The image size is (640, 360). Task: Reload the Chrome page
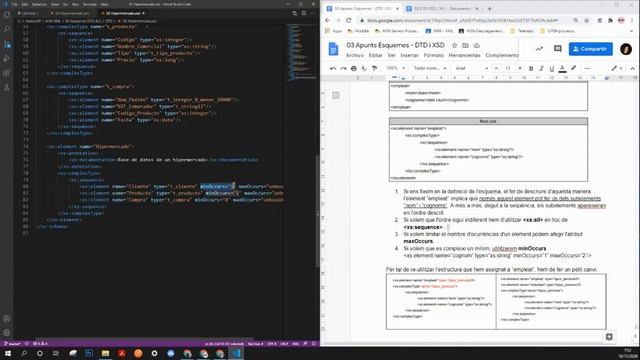coord(349,20)
